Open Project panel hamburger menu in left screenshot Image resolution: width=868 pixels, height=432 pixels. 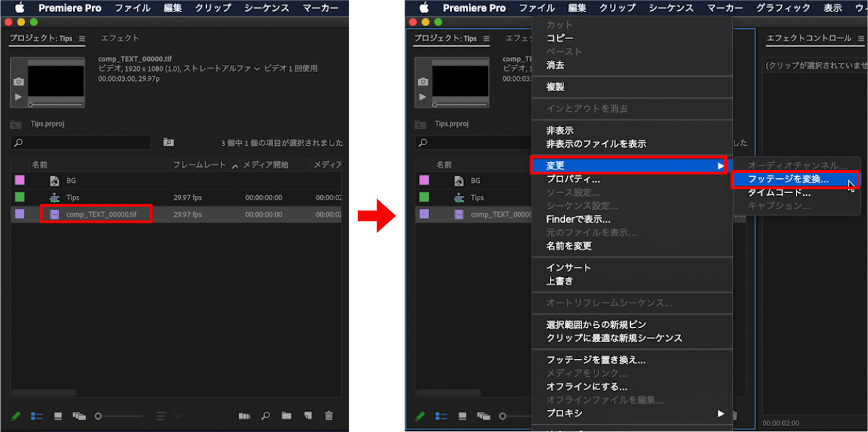point(82,38)
